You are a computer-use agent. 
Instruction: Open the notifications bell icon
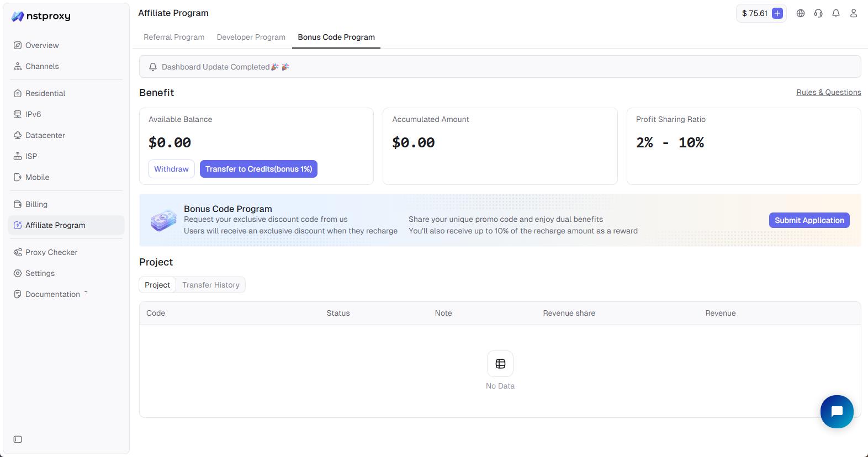pyautogui.click(x=835, y=13)
